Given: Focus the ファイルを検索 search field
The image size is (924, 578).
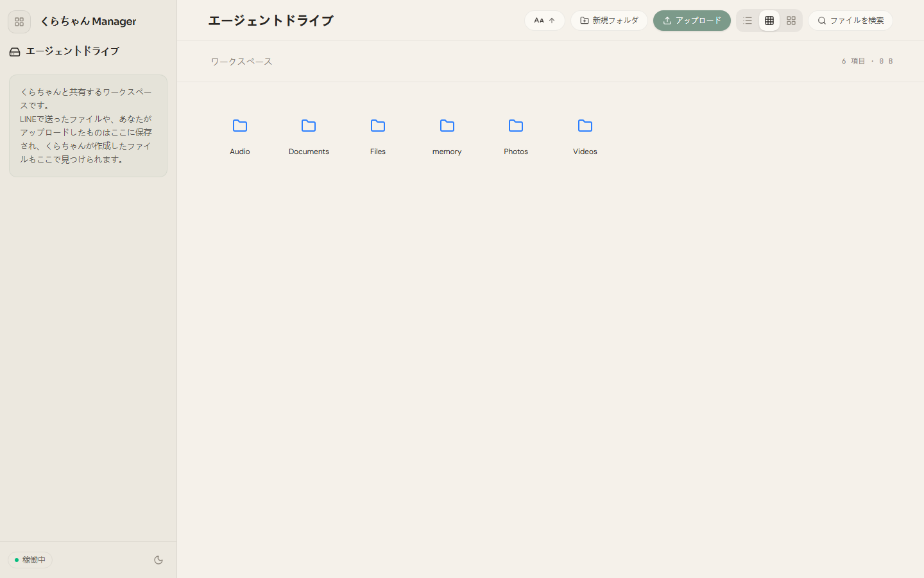Looking at the screenshot, I should [851, 21].
